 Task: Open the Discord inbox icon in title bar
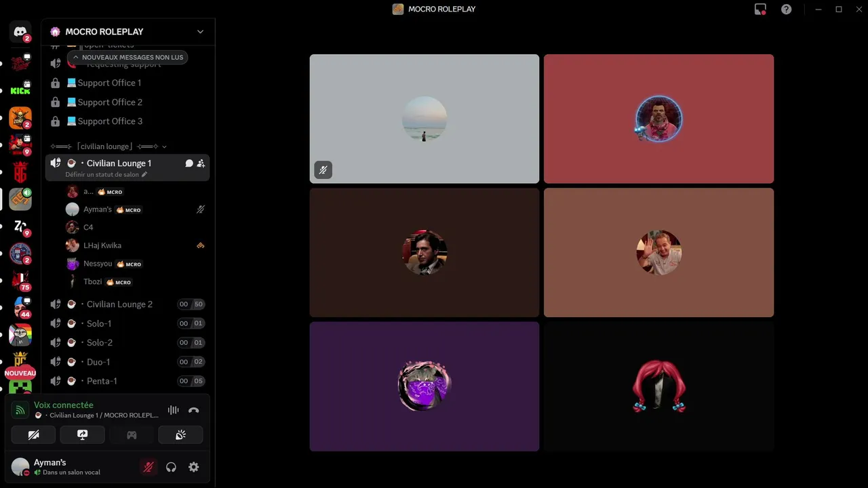[760, 9]
